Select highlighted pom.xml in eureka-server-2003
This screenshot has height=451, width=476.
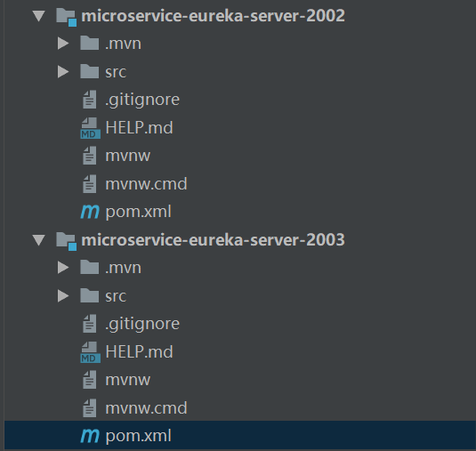(x=139, y=436)
